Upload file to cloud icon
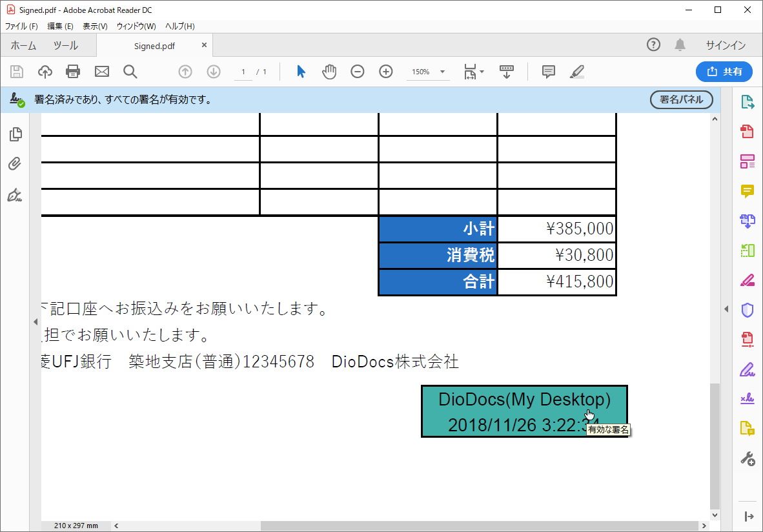This screenshot has height=532, width=763. point(45,72)
